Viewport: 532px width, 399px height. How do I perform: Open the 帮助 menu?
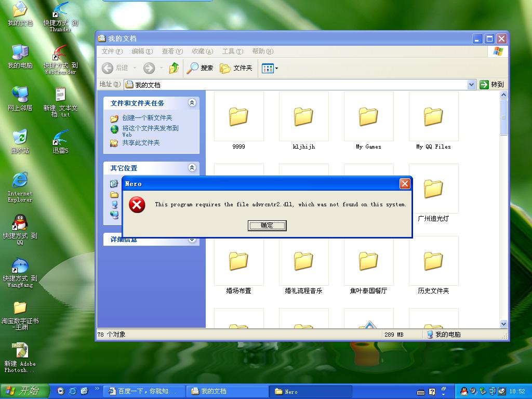pyautogui.click(x=262, y=51)
